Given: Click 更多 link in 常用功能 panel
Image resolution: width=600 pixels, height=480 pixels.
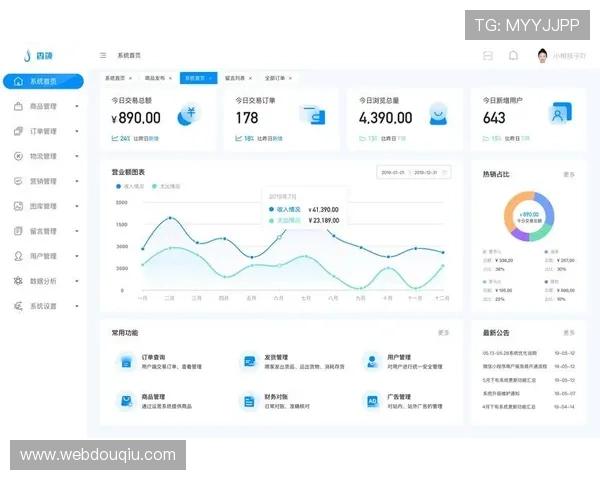Looking at the screenshot, I should (x=443, y=332).
